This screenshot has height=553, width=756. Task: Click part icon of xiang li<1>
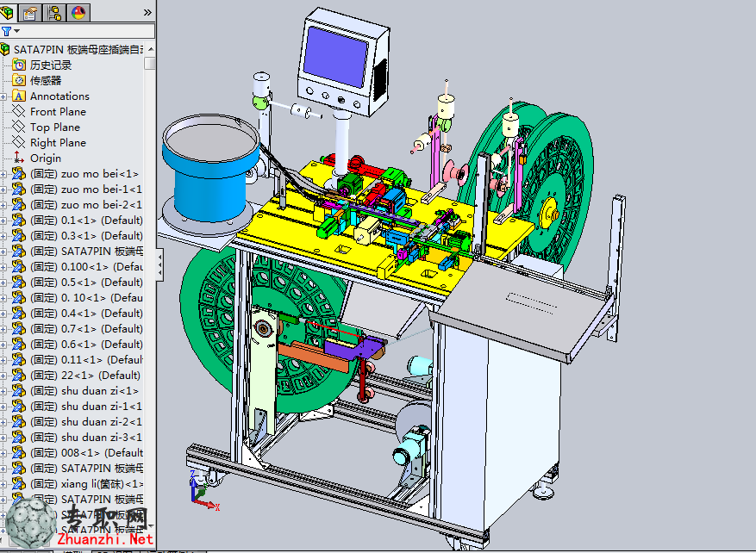[18, 483]
